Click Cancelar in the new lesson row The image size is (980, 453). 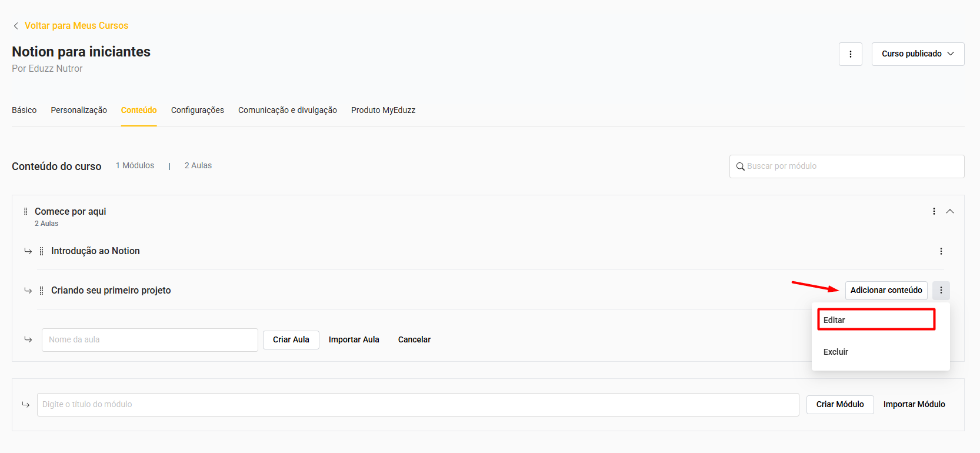[415, 340]
